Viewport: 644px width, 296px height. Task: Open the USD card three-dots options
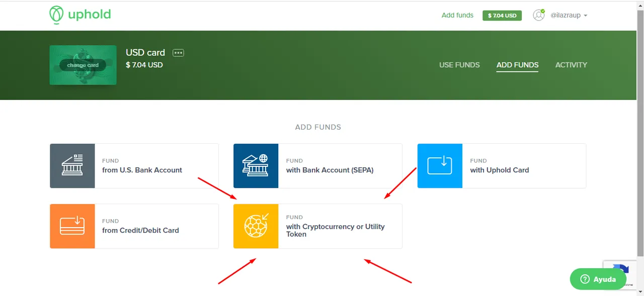click(178, 53)
